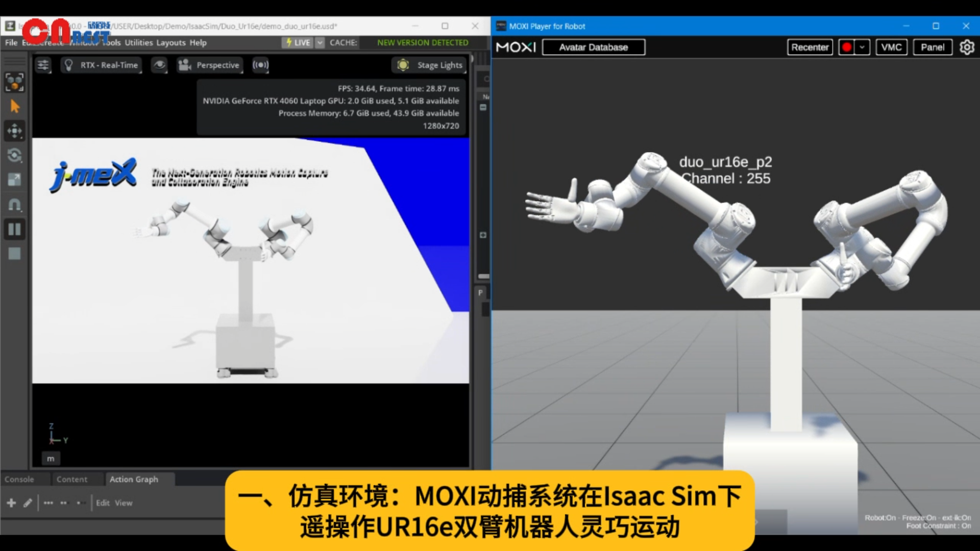Open the View menu in Action Graph

click(124, 503)
